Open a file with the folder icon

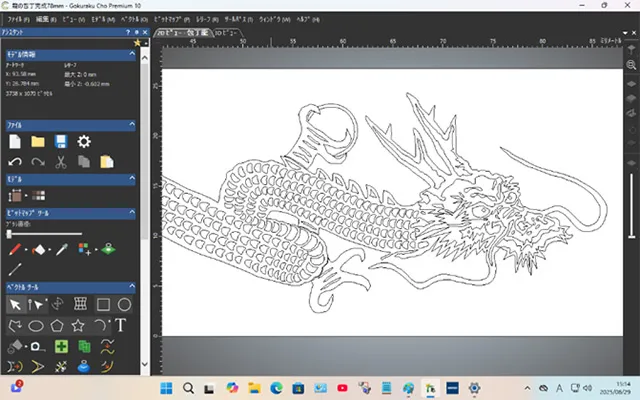(38, 142)
